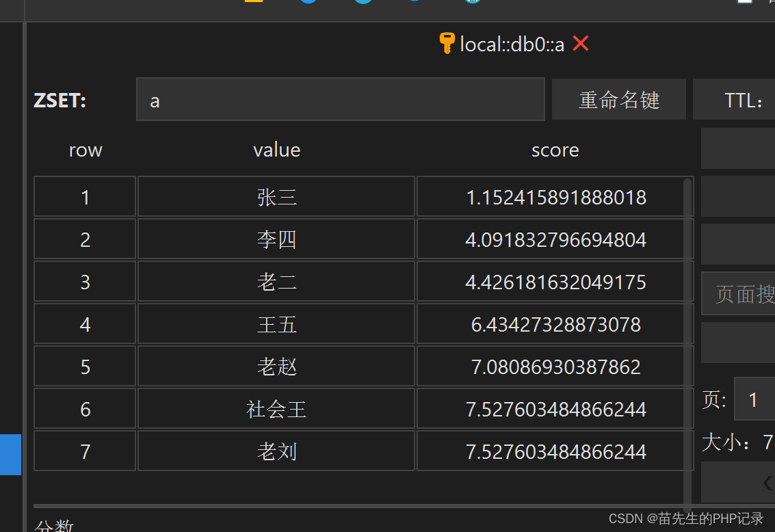
Task: Click the 'score' column header
Action: coord(555,149)
